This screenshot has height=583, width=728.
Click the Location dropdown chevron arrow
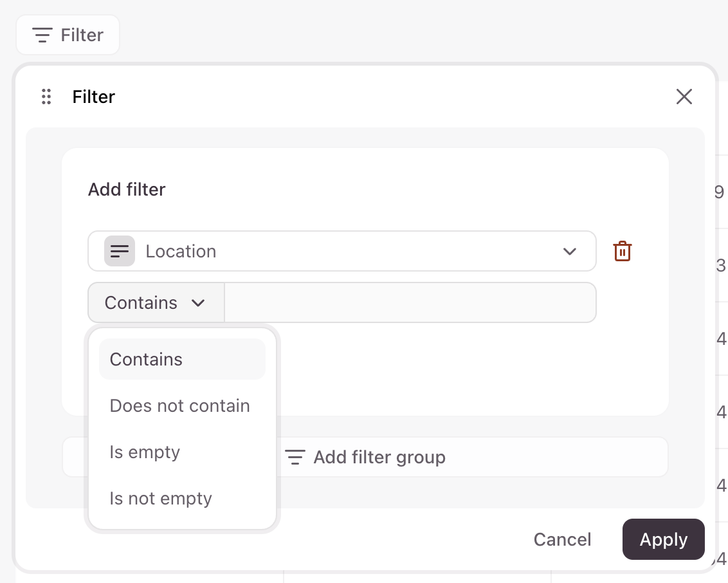pyautogui.click(x=569, y=251)
